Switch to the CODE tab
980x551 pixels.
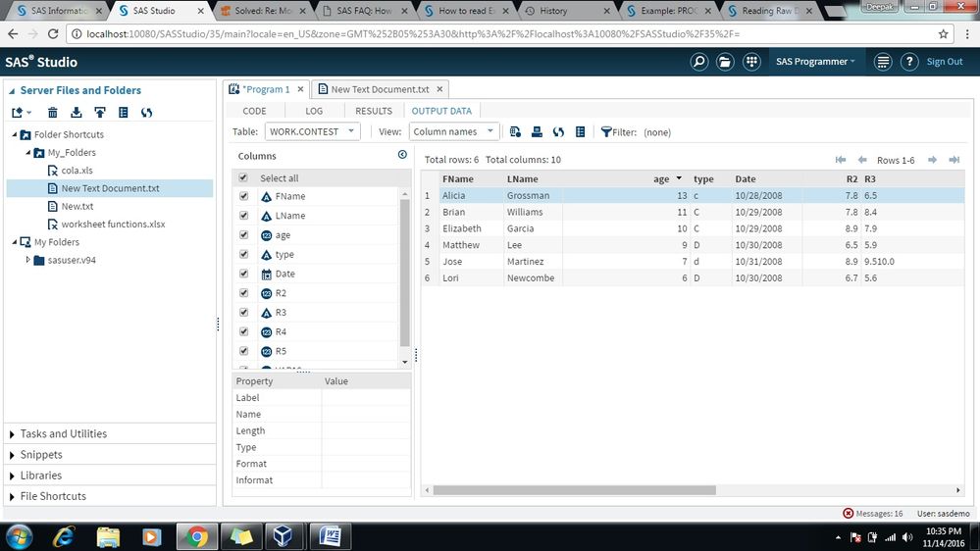pos(254,111)
